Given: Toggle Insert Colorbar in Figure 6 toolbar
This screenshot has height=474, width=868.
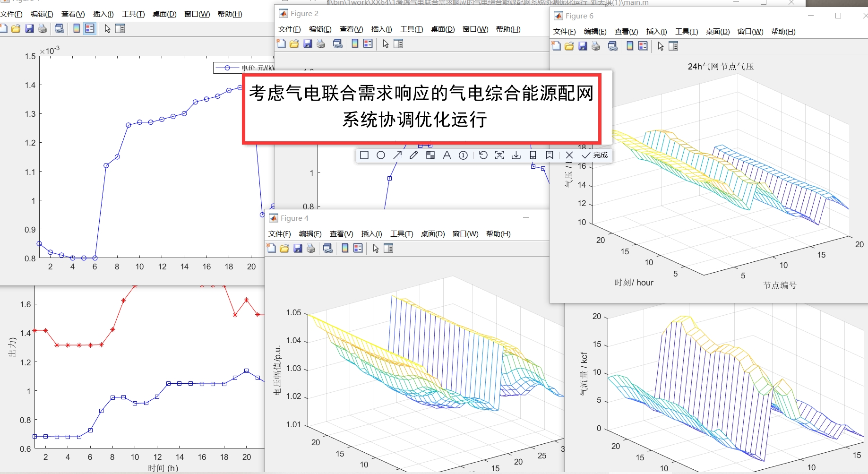Looking at the screenshot, I should click(630, 46).
